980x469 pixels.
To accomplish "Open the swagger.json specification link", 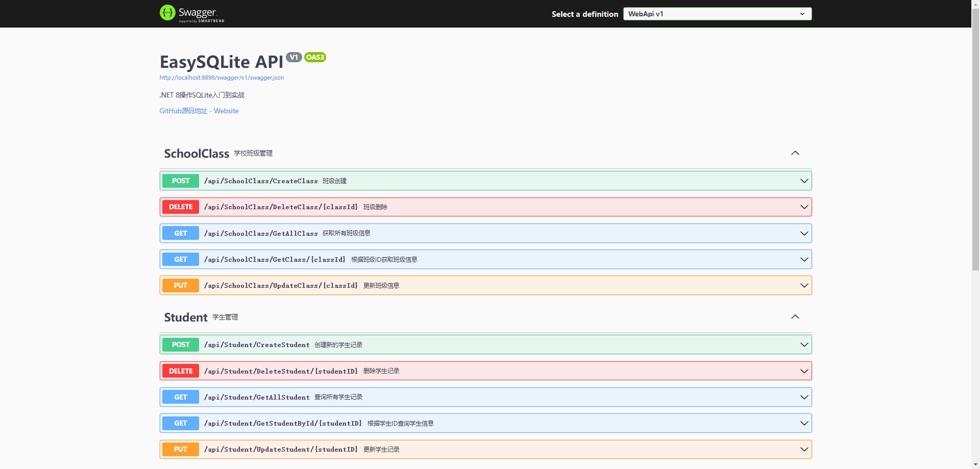I will [x=222, y=78].
